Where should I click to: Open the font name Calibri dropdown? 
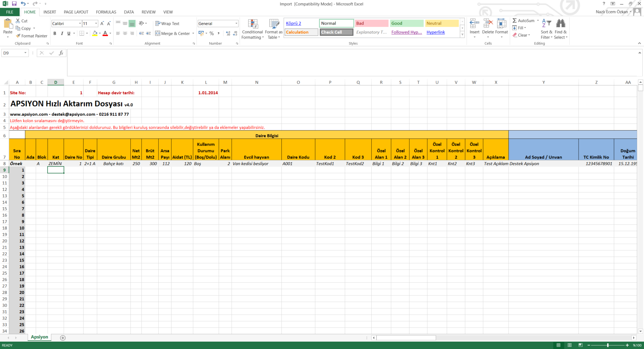click(80, 23)
